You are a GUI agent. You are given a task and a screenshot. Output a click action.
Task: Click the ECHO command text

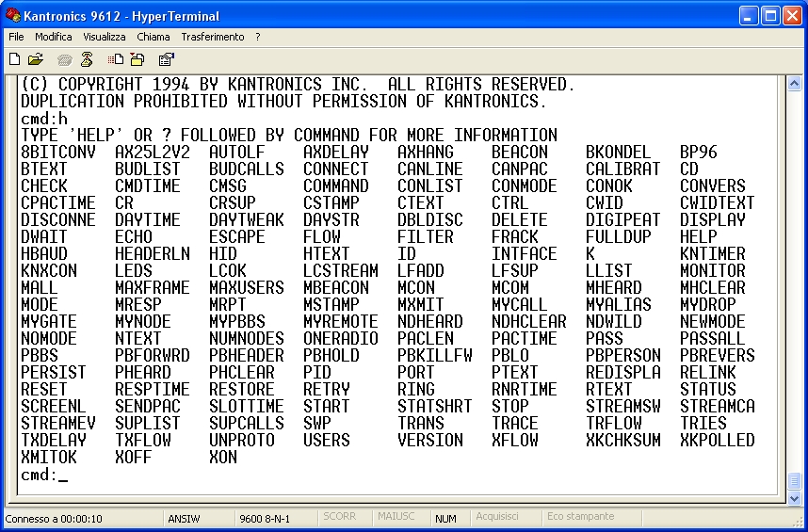[x=134, y=237]
